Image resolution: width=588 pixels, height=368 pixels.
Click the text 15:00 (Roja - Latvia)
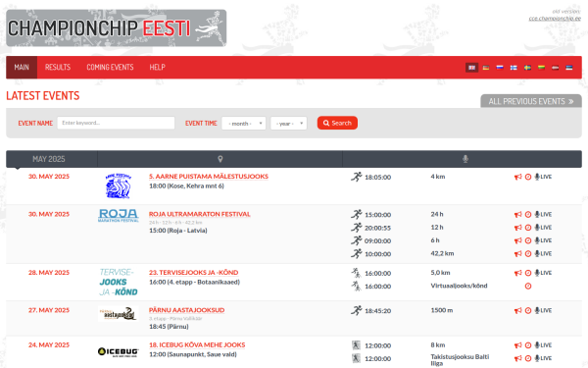pyautogui.click(x=178, y=231)
